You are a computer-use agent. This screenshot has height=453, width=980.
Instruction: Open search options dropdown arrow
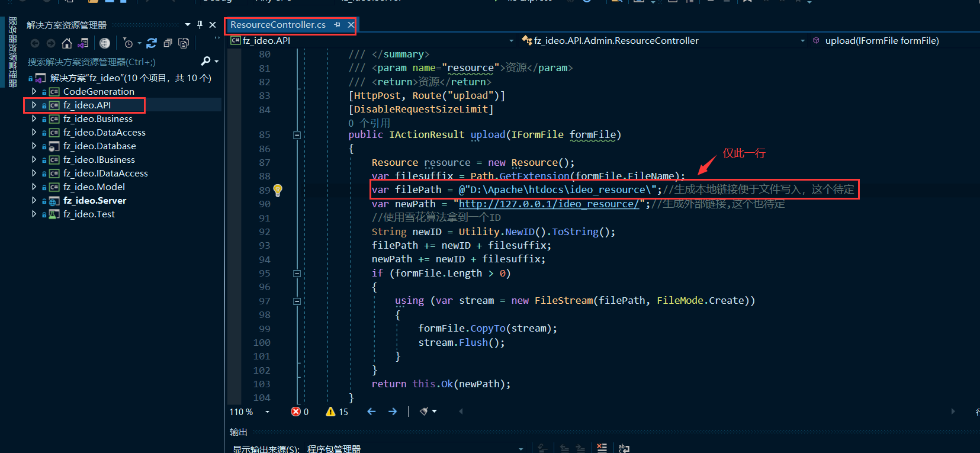tap(217, 62)
